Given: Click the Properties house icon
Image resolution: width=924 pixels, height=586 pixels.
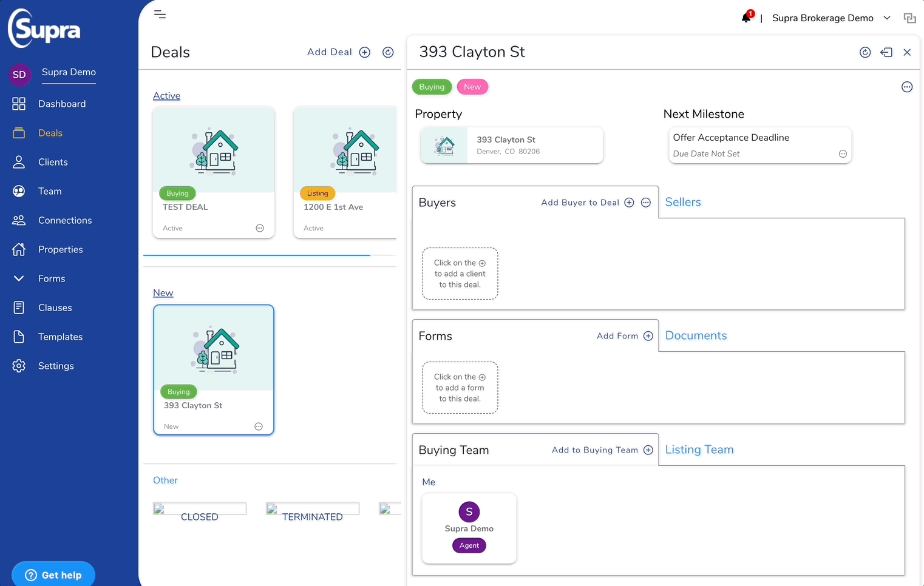Looking at the screenshot, I should [19, 249].
